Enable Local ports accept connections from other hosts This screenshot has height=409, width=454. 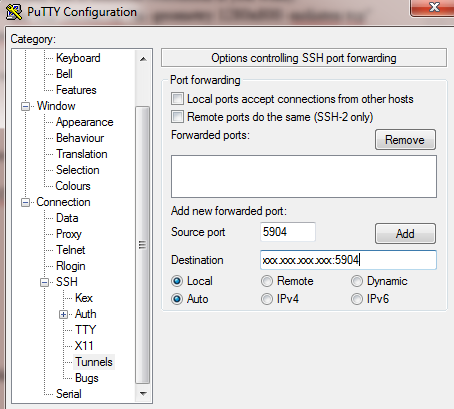click(x=177, y=99)
